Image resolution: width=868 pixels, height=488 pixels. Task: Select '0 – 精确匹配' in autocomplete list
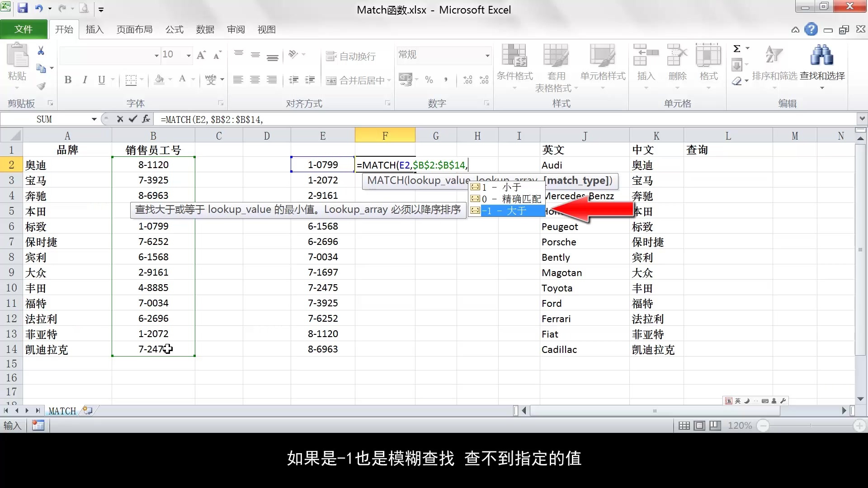click(x=506, y=199)
